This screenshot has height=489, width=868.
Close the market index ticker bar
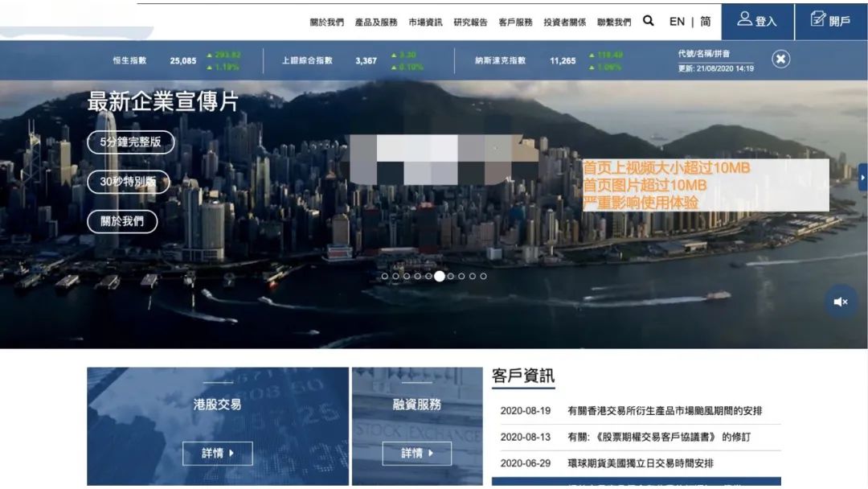point(781,59)
